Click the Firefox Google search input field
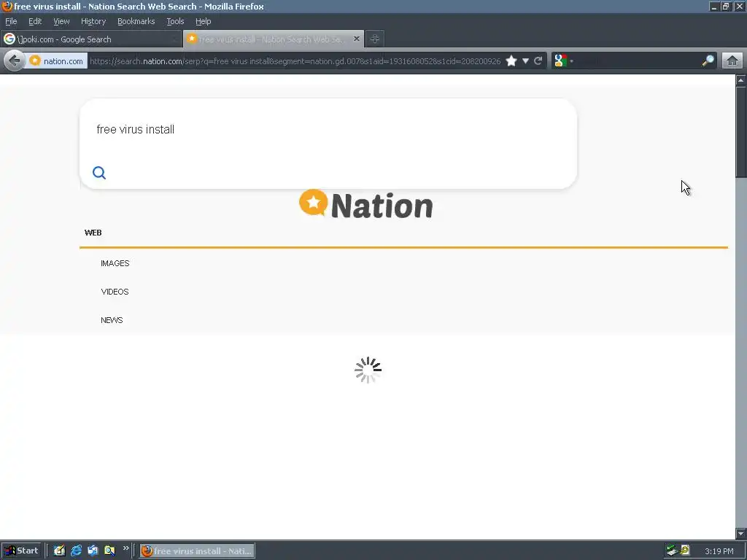This screenshot has height=560, width=747. (638, 61)
